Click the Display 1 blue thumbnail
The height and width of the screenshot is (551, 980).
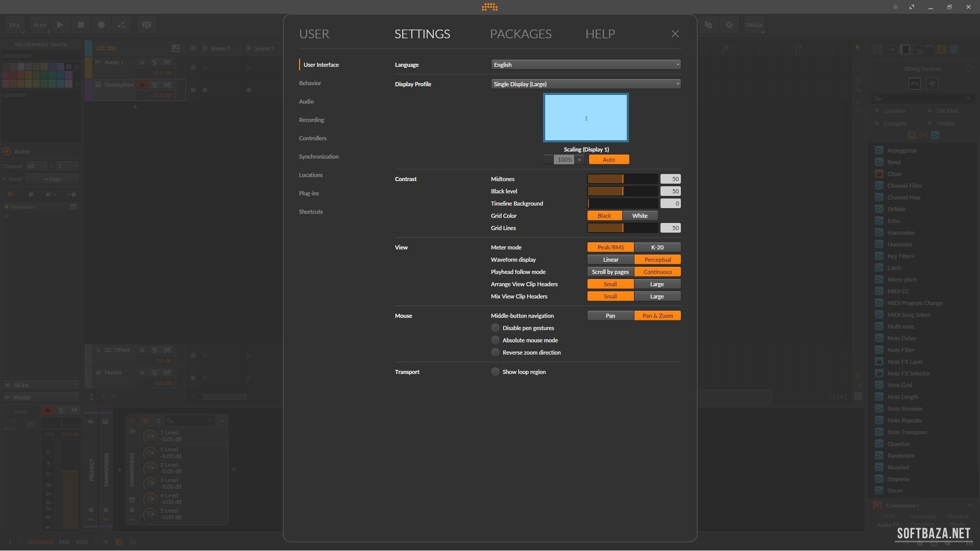point(585,118)
